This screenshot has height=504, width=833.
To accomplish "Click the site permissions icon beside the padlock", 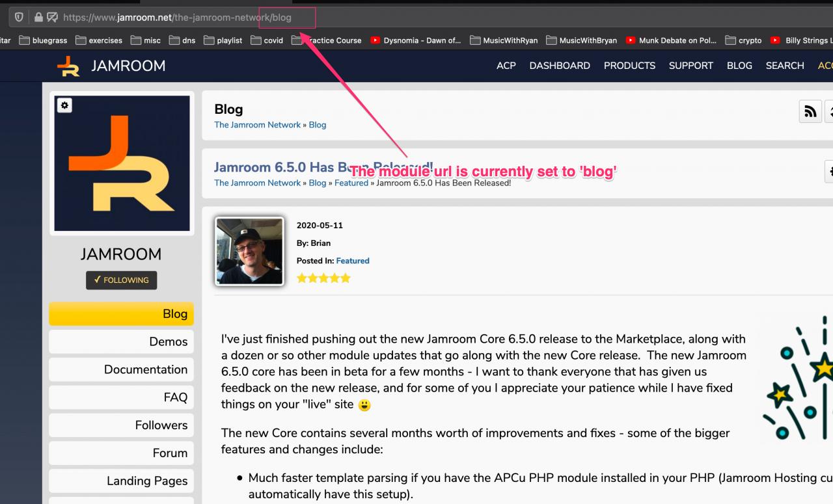I will pos(52,18).
